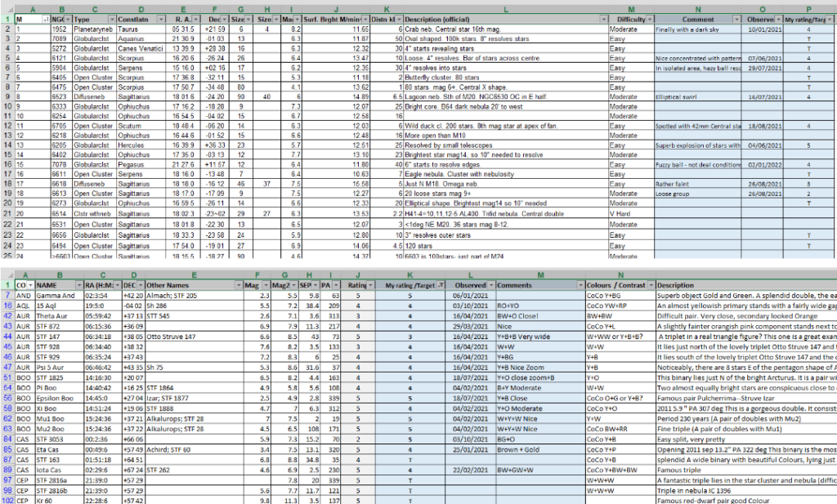Click the 'Canes Venatici' constellation cell
The image size is (837, 504).
click(x=141, y=48)
